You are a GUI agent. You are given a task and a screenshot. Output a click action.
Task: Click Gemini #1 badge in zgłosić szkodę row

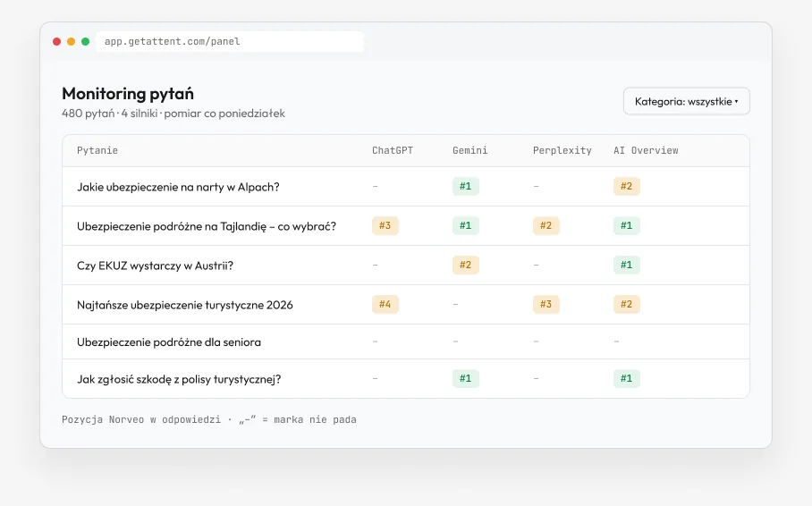point(466,378)
